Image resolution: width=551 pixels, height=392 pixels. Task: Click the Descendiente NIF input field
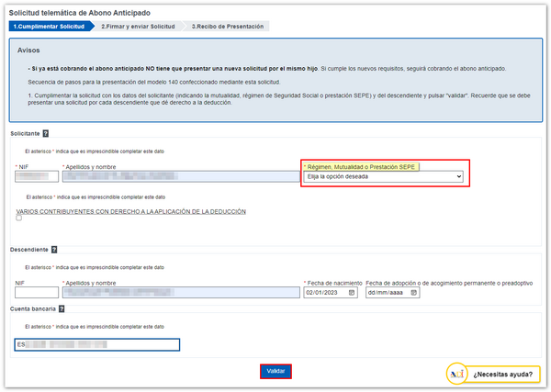37,293
